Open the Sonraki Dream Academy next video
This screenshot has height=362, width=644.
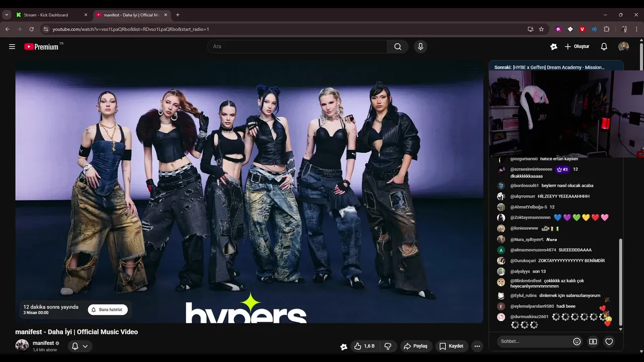click(x=556, y=67)
